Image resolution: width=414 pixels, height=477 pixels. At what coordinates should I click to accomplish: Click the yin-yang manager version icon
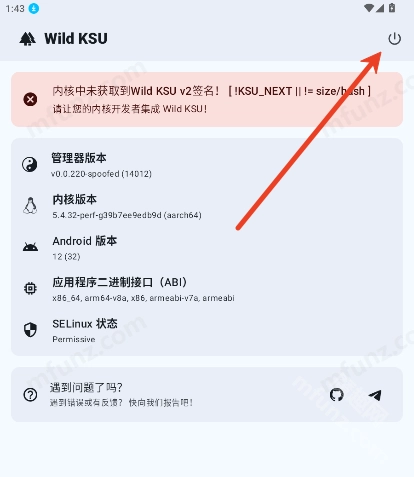pyautogui.click(x=30, y=165)
